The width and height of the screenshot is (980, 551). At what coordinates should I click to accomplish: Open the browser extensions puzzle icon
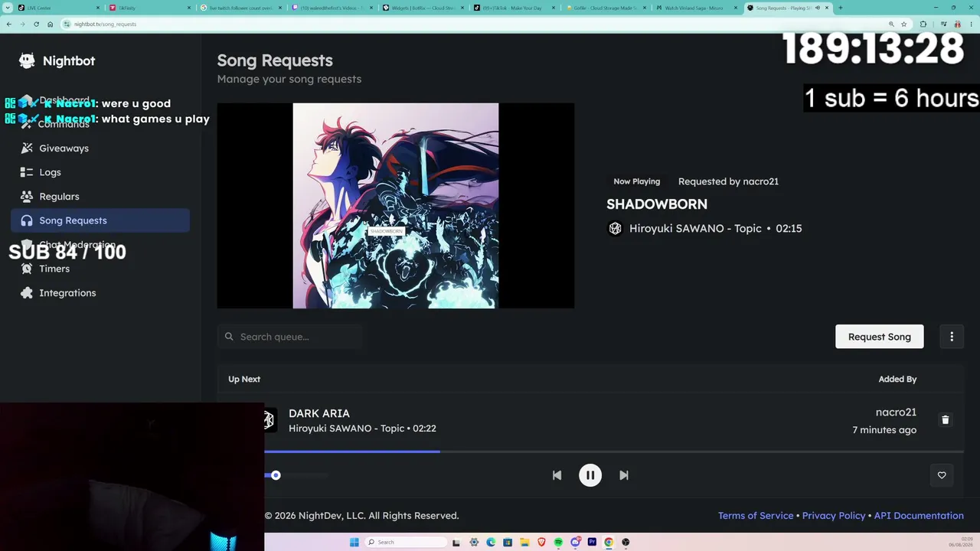point(923,24)
